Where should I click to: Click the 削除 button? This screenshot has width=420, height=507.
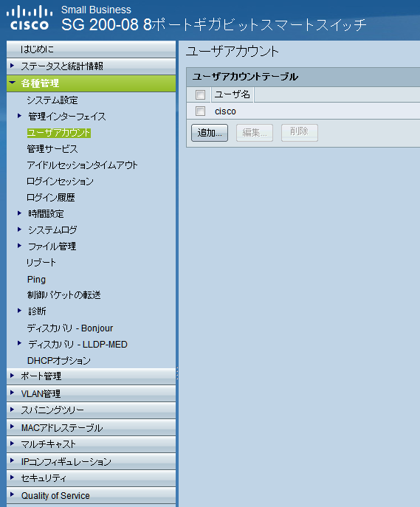coord(300,133)
